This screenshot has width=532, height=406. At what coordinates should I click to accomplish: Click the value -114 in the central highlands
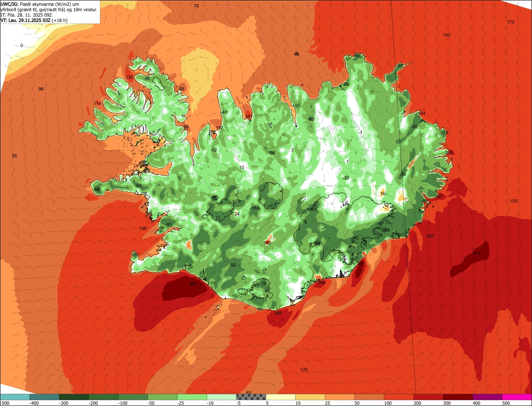pyautogui.click(x=255, y=208)
